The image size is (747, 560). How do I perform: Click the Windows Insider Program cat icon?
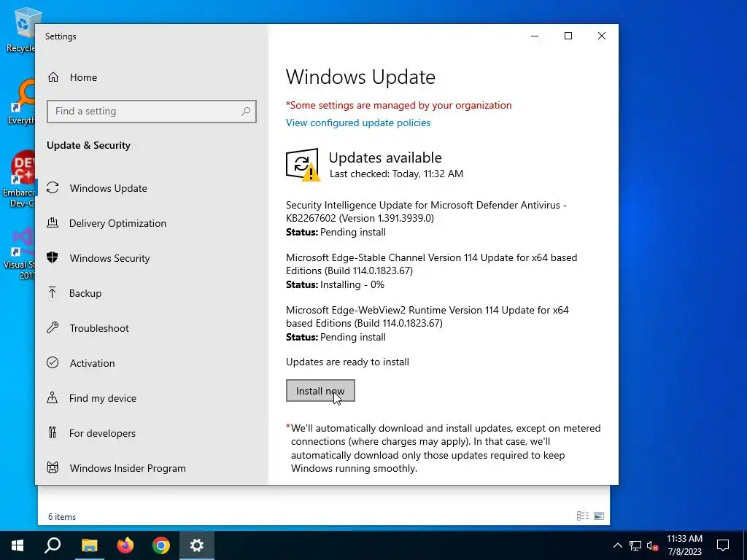[53, 467]
